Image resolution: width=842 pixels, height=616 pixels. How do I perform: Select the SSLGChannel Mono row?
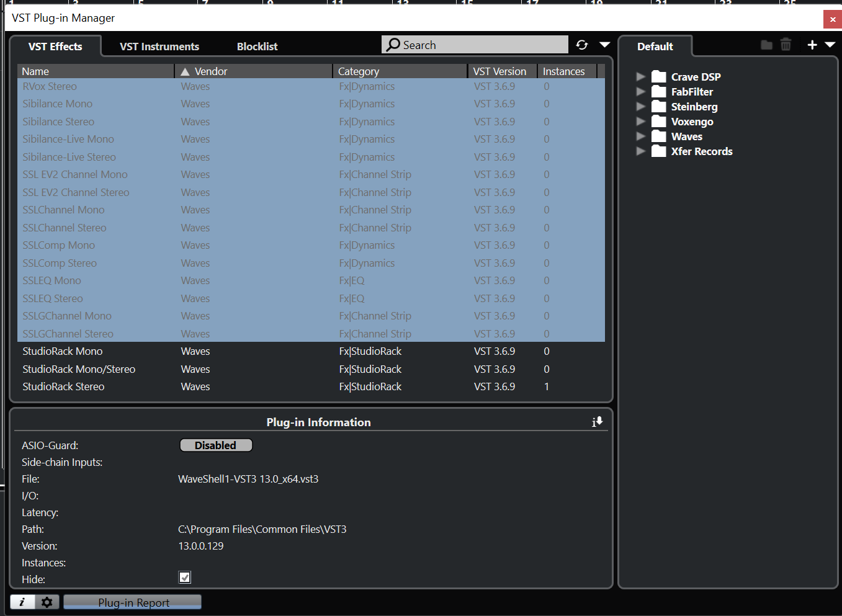point(311,316)
